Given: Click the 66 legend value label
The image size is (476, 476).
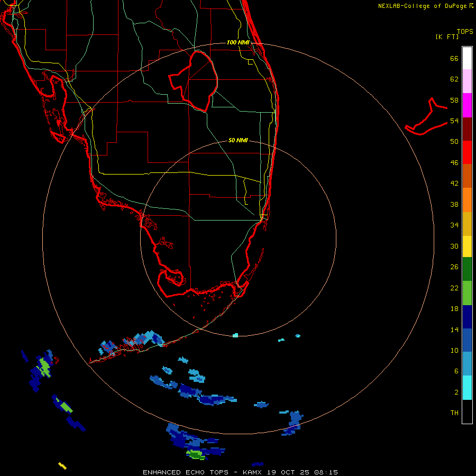Looking at the screenshot, I should click(x=454, y=58).
